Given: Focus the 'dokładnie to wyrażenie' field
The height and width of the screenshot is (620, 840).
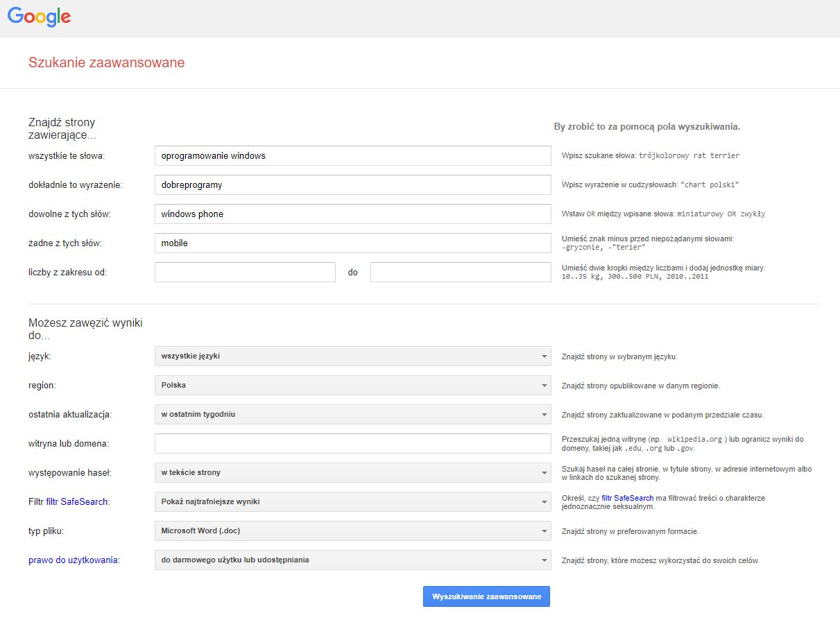Looking at the screenshot, I should pos(352,185).
